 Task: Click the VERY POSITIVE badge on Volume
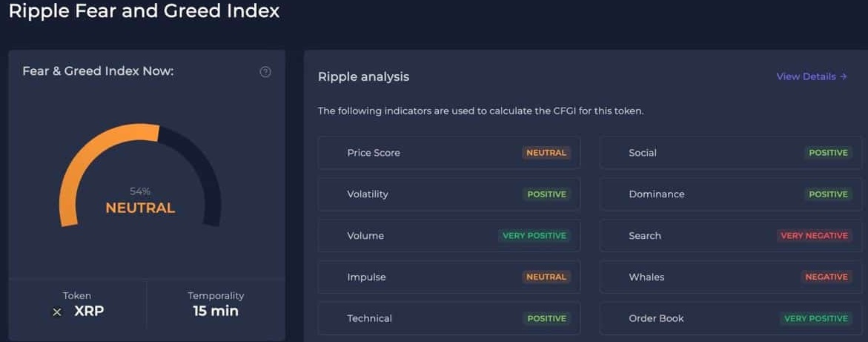(x=534, y=236)
